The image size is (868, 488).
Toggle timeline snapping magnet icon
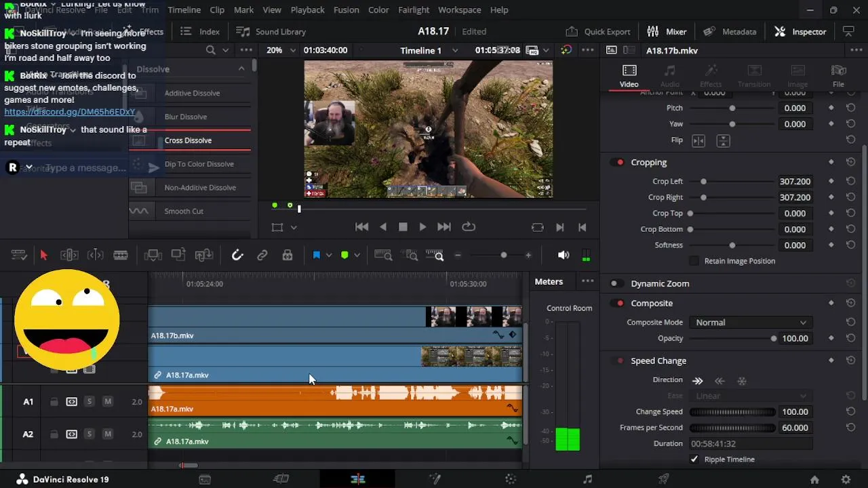[237, 256]
